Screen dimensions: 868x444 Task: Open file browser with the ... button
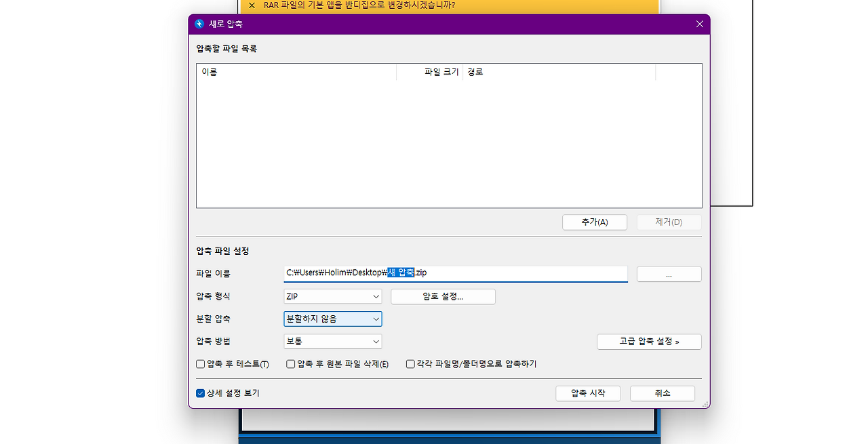[669, 274]
